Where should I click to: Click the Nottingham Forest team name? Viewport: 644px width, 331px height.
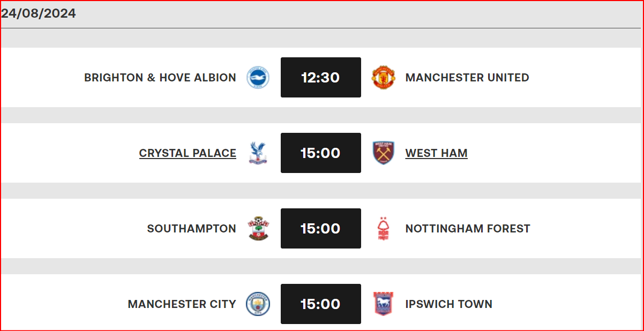point(468,229)
